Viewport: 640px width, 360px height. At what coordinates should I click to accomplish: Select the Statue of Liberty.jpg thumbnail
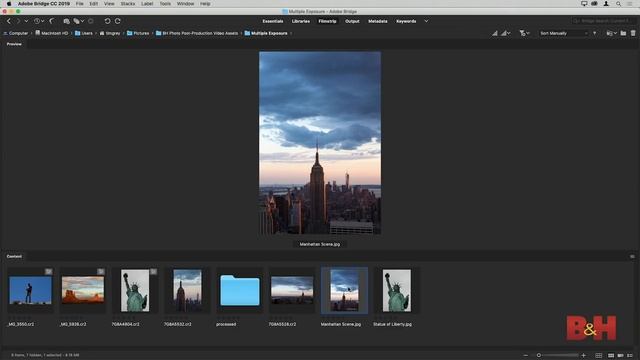click(x=397, y=290)
